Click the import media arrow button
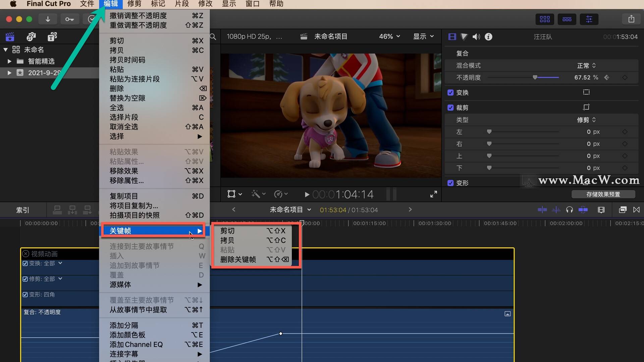Viewport: 644px width, 362px height. point(48,19)
